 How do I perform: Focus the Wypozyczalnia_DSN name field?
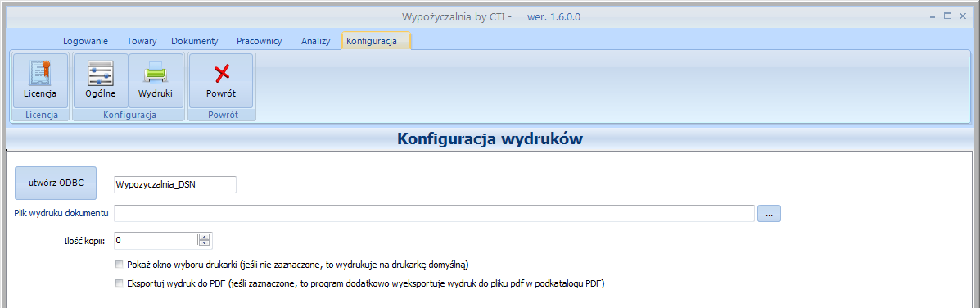pos(175,185)
